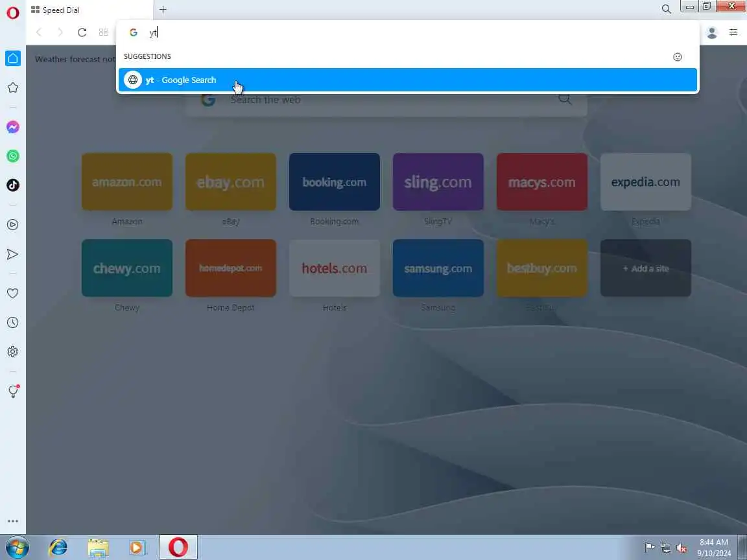
Task: Open the booking.com speed dial tile
Action: [335, 181]
